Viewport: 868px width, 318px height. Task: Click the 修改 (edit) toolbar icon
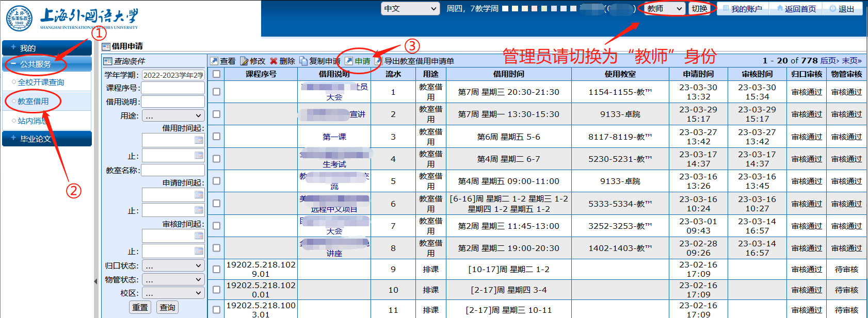pos(244,61)
